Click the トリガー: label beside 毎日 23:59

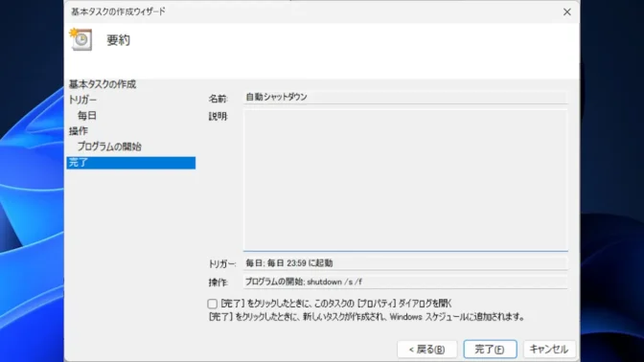[x=222, y=264]
